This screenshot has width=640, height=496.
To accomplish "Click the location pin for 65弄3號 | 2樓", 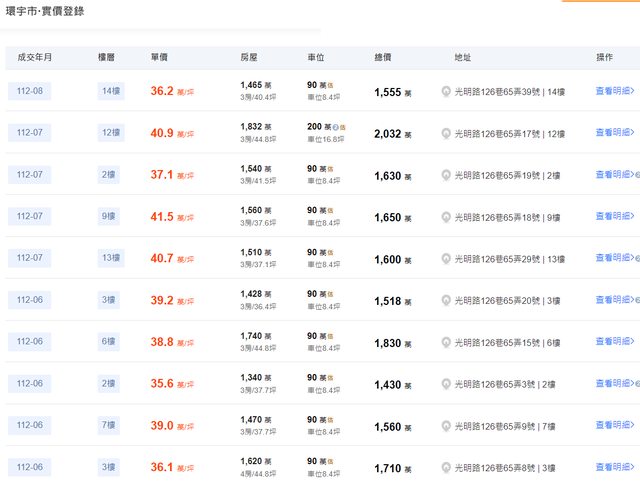I will click(x=446, y=384).
